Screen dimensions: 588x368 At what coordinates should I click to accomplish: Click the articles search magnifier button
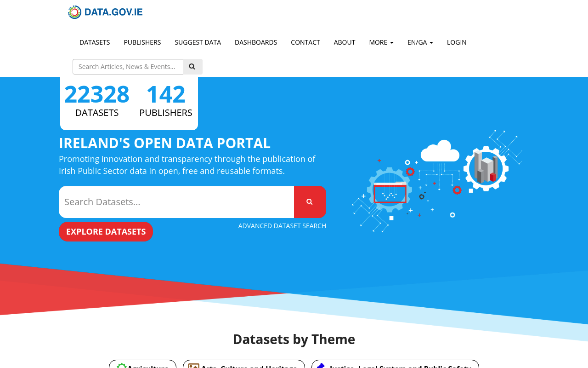192,67
